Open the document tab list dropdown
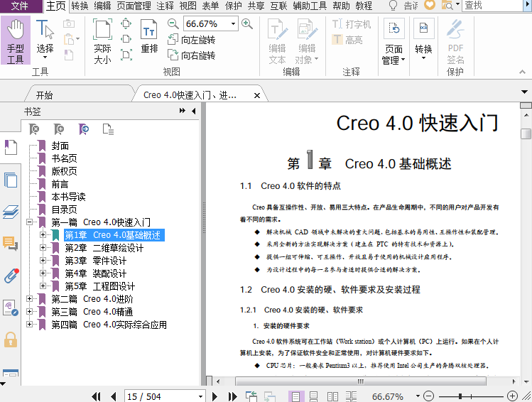This screenshot has height=402, width=532. point(524,92)
